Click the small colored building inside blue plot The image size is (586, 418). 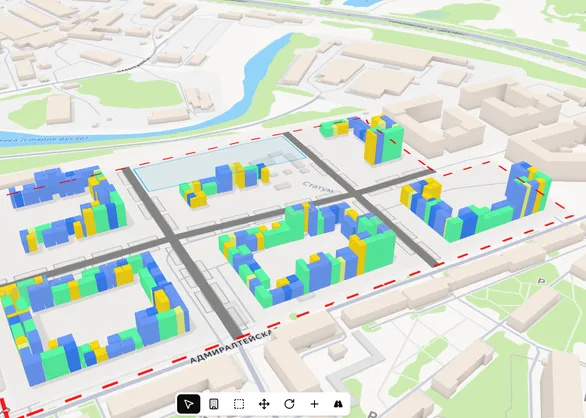223,184
